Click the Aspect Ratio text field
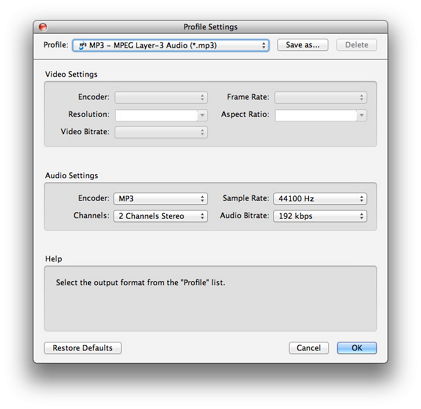421x409 pixels. (316, 115)
